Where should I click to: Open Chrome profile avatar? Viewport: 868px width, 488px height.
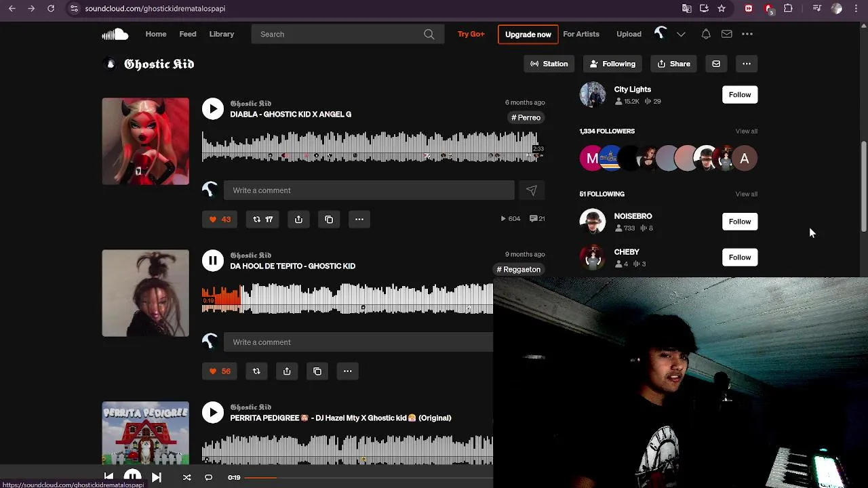[x=837, y=8]
